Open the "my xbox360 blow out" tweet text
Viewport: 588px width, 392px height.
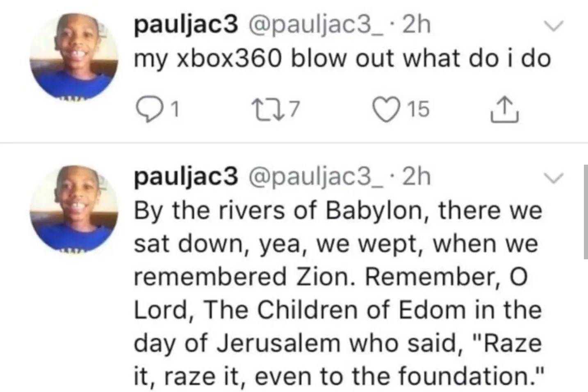click(x=342, y=59)
